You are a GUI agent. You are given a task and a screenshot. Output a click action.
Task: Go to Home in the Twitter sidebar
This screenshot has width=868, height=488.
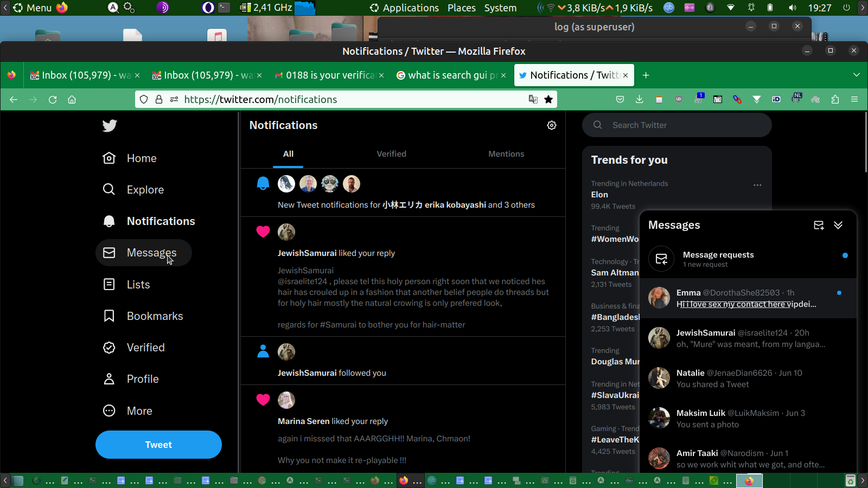tap(130, 158)
